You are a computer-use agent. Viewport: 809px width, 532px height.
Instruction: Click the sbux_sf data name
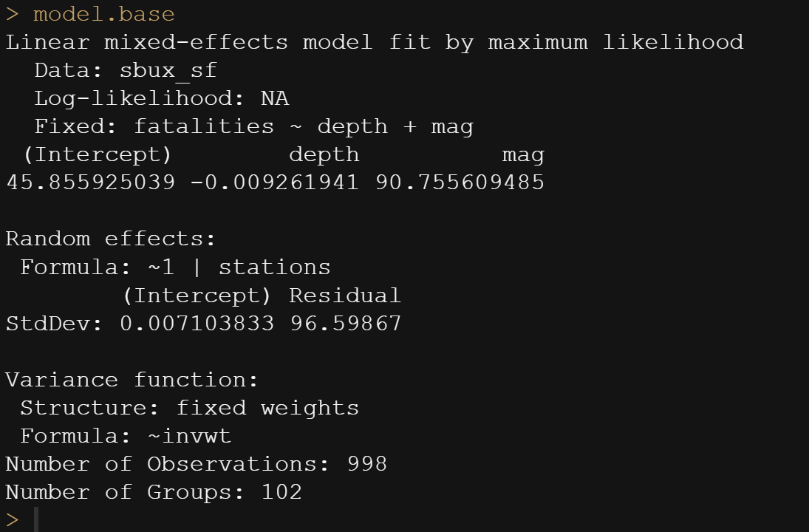click(168, 70)
